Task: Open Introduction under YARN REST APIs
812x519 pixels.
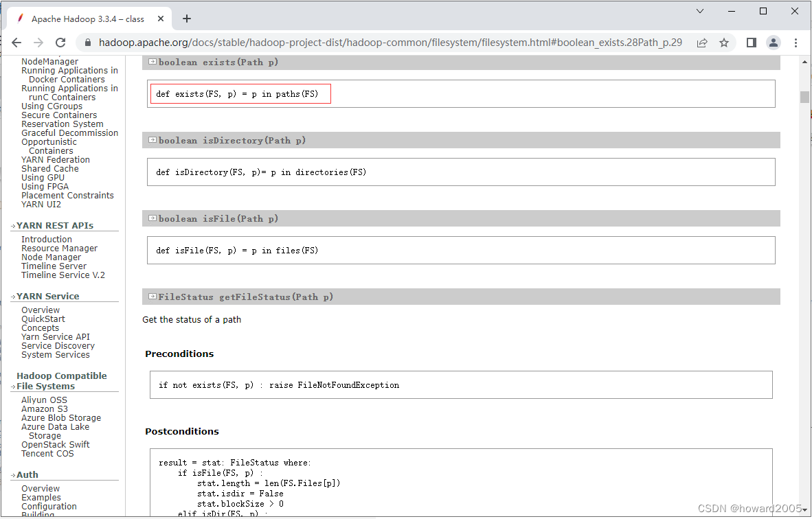Action: pyautogui.click(x=47, y=240)
